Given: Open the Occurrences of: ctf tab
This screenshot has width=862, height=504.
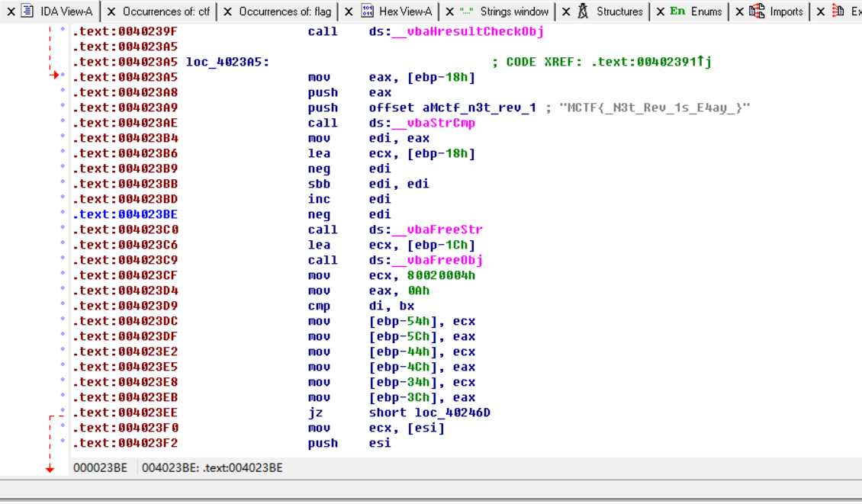Looking at the screenshot, I should tap(166, 11).
